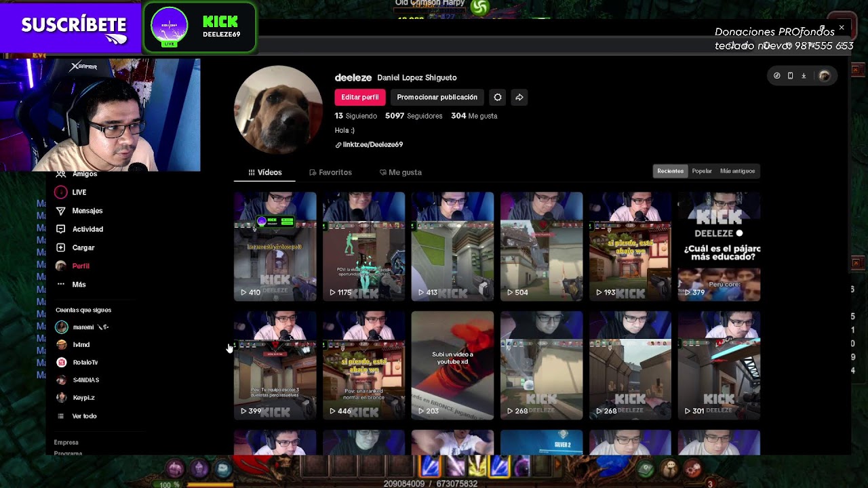Image resolution: width=868 pixels, height=488 pixels.
Task: Click the 304 Me gusta profile stat
Action: pos(474,116)
